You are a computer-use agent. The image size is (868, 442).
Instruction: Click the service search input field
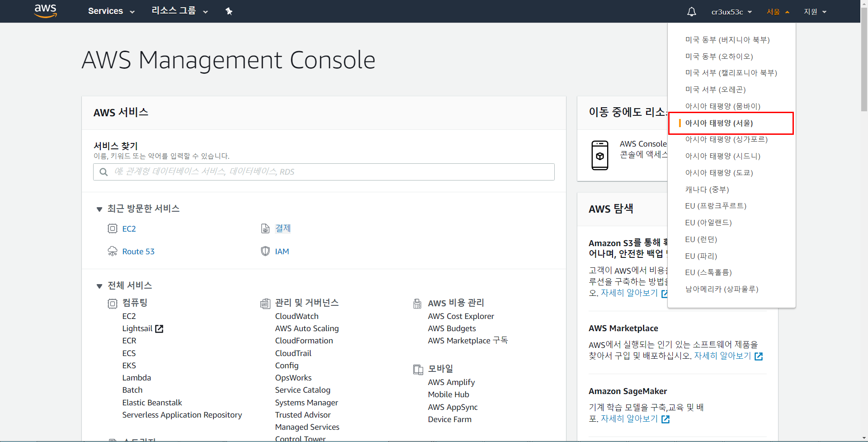(x=324, y=172)
